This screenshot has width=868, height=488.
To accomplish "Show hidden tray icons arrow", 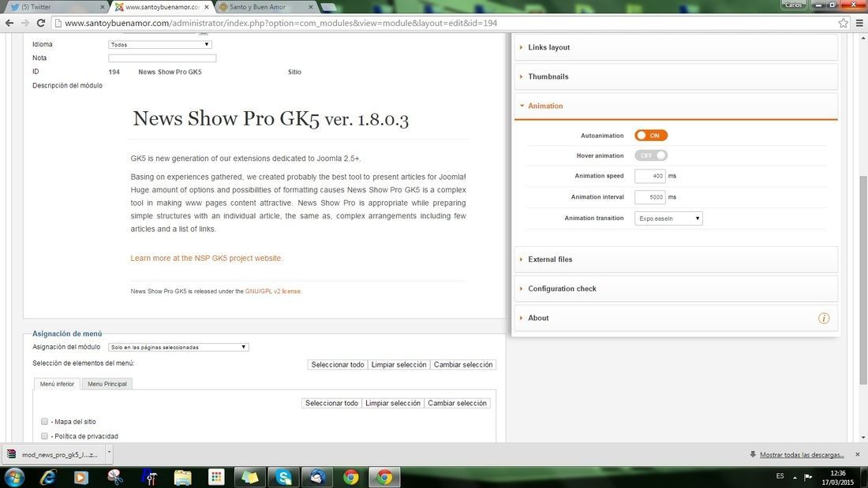I will click(795, 477).
